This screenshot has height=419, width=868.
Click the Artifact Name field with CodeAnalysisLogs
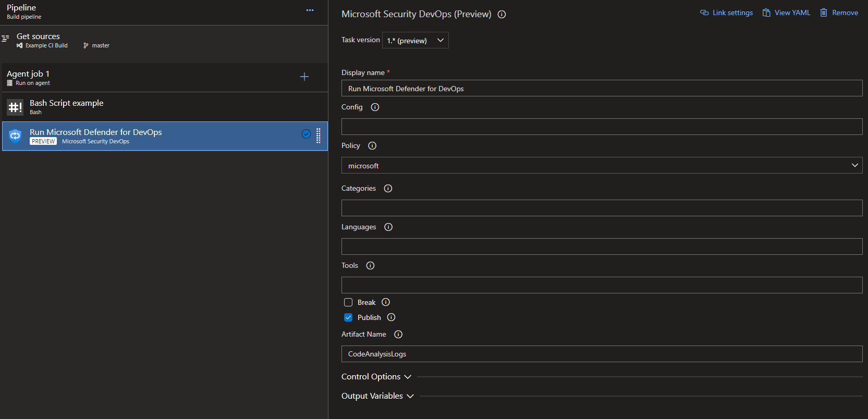tap(602, 354)
